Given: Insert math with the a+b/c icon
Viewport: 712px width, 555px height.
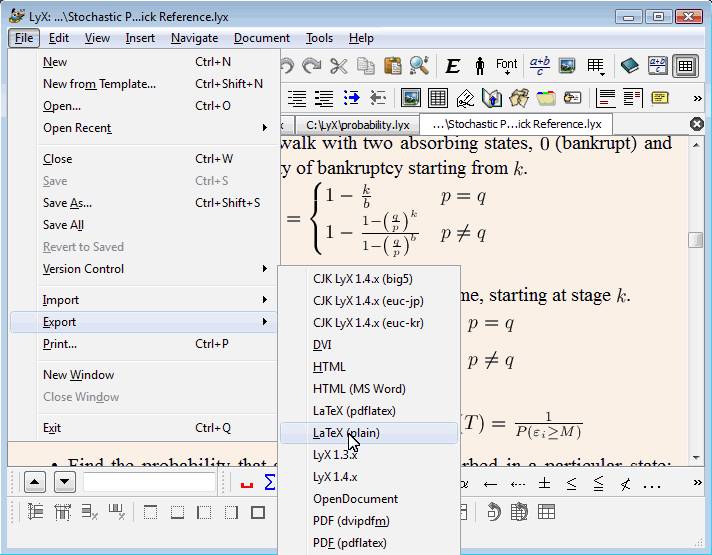Looking at the screenshot, I should 539,66.
